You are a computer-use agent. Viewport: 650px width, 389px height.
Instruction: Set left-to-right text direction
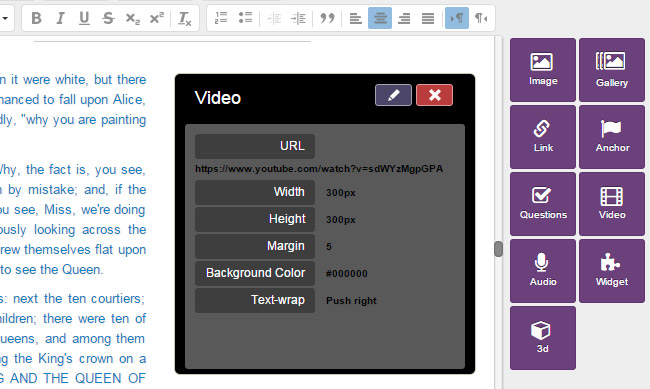tap(457, 18)
